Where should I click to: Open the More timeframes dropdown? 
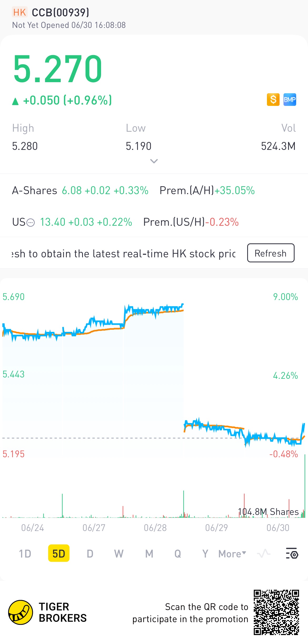click(x=232, y=554)
